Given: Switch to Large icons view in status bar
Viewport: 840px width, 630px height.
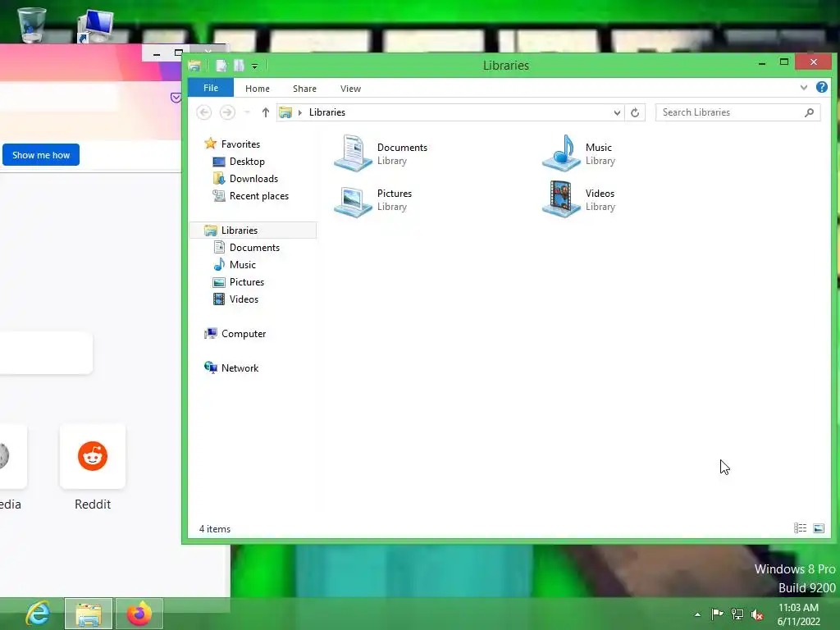Looking at the screenshot, I should 819,528.
